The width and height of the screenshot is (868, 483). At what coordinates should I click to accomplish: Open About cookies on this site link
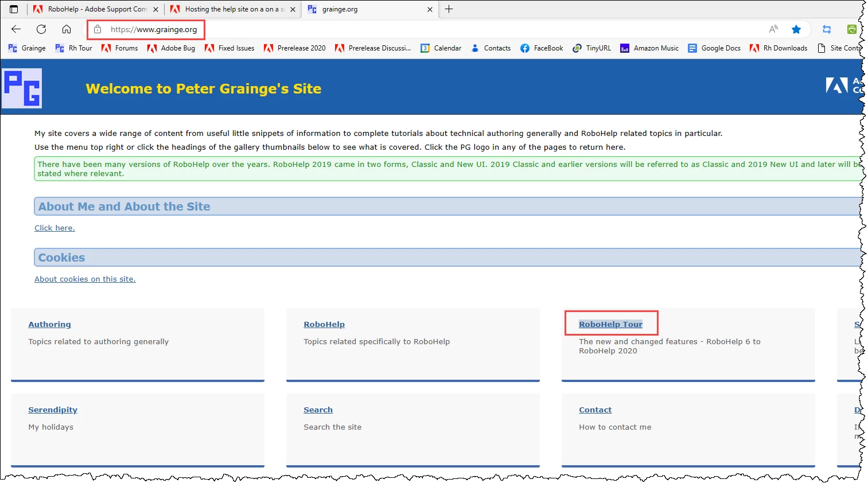85,279
